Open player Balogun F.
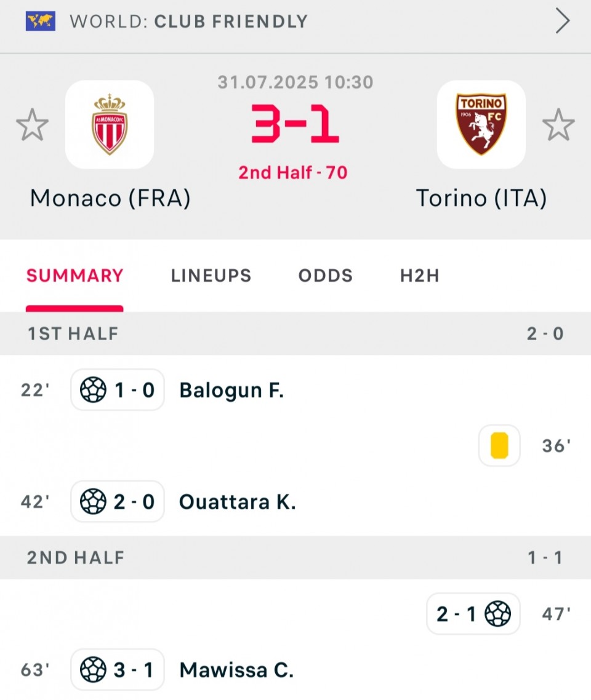 (231, 390)
